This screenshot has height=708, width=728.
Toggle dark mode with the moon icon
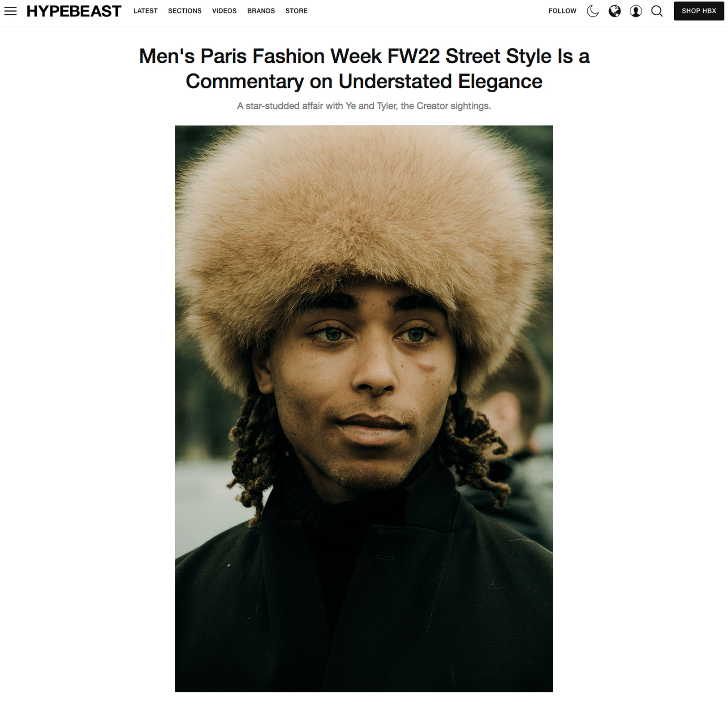(x=593, y=11)
